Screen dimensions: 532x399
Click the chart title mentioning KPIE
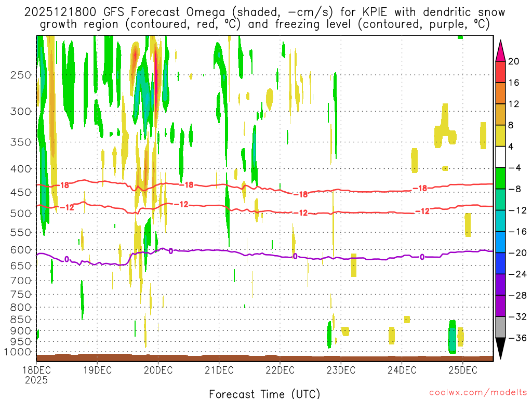pos(264,18)
